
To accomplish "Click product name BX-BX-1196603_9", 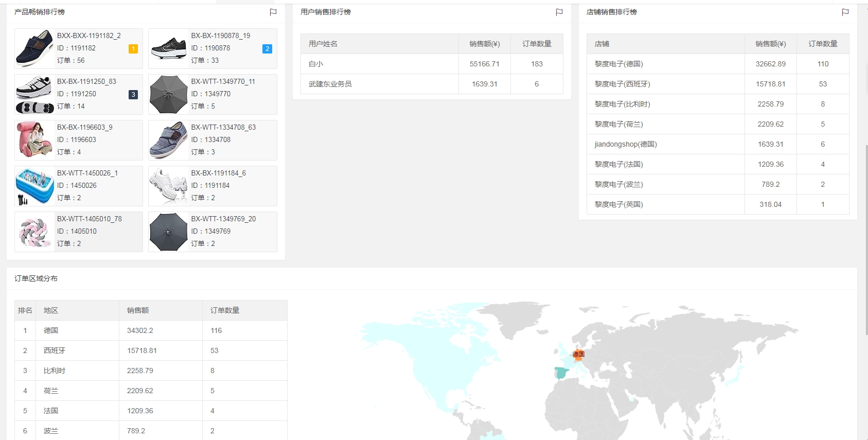I will pyautogui.click(x=85, y=127).
